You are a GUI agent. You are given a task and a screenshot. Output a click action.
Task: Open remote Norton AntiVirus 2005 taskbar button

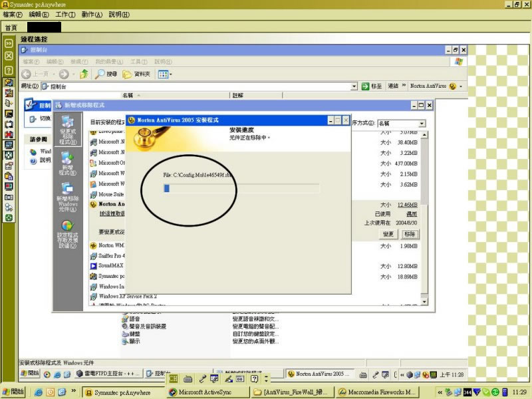coord(320,374)
